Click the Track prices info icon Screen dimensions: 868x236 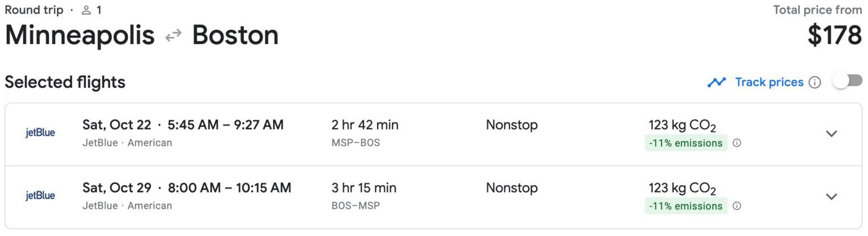[x=814, y=83]
